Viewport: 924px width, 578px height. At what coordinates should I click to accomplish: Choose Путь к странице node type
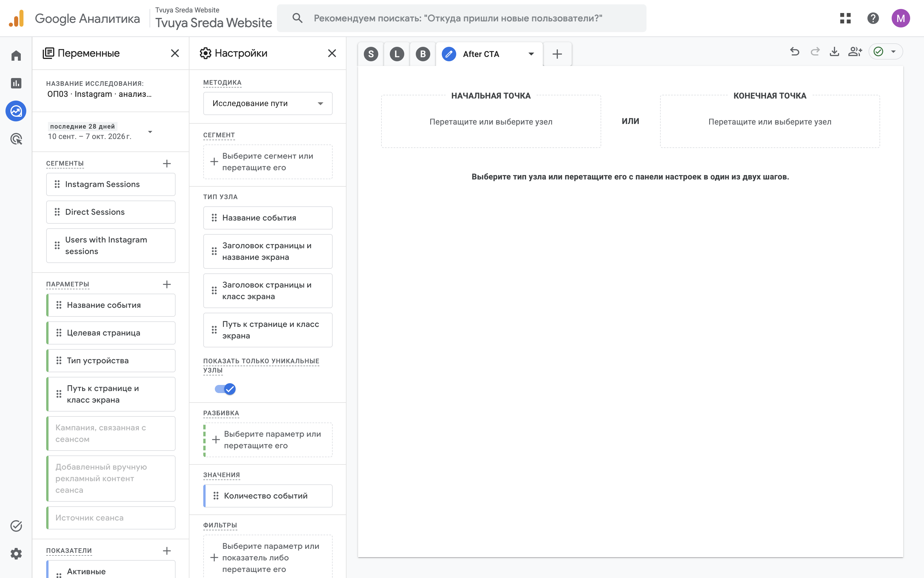[x=268, y=330]
